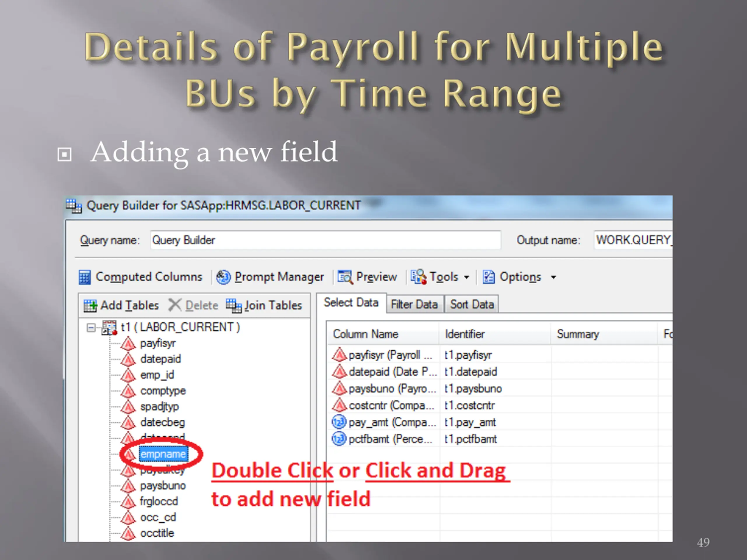The image size is (747, 560).
Task: Select the datepaid (Date P... column row
Action: click(x=385, y=372)
